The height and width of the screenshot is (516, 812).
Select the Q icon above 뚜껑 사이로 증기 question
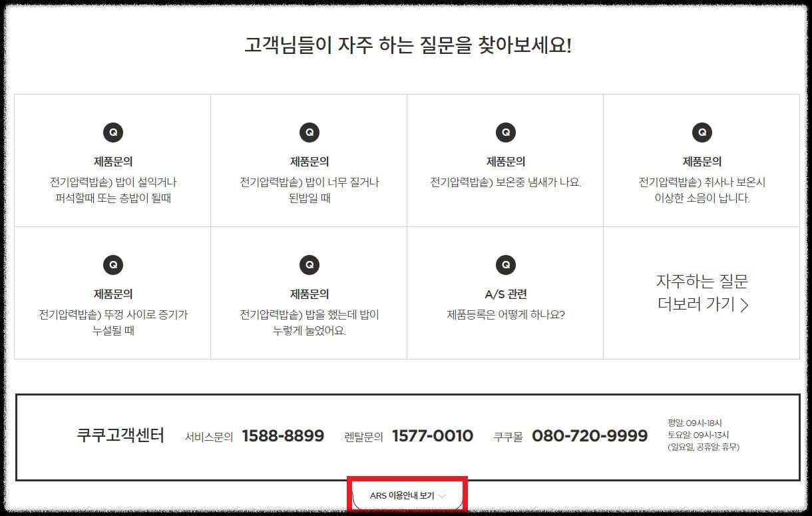click(113, 264)
